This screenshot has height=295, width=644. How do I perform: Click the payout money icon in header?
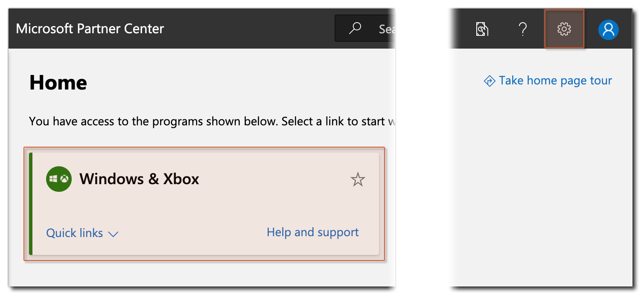(482, 29)
